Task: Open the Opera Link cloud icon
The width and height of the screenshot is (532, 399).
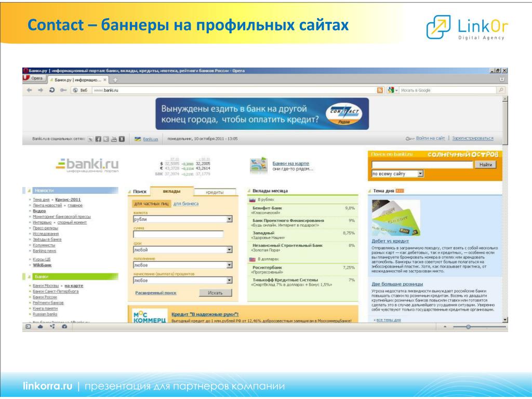Action: (x=40, y=327)
